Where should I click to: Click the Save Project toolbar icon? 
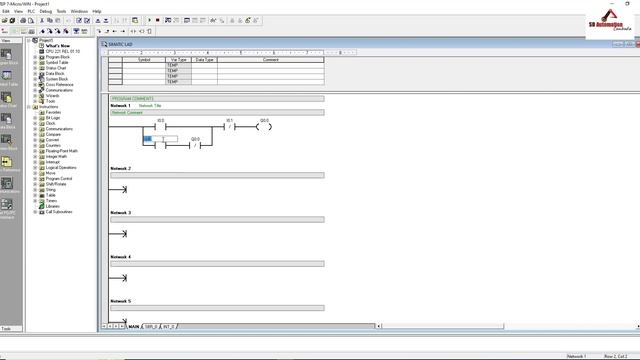12,20
